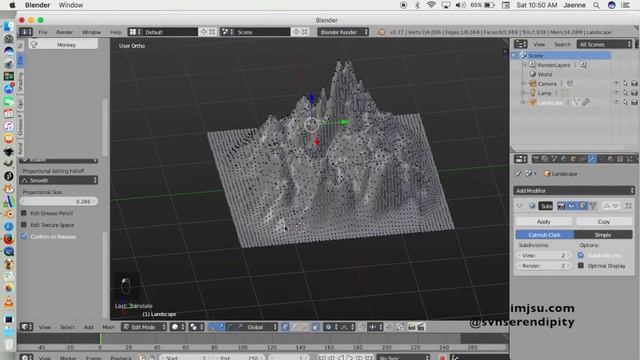Click the Subsurf modifier name field
The width and height of the screenshot is (640, 360).
click(545, 206)
